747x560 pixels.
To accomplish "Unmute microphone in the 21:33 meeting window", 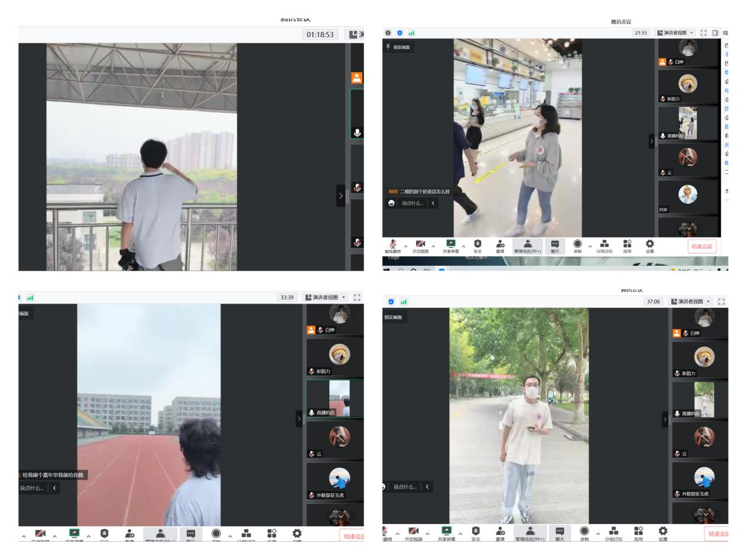I will click(392, 245).
